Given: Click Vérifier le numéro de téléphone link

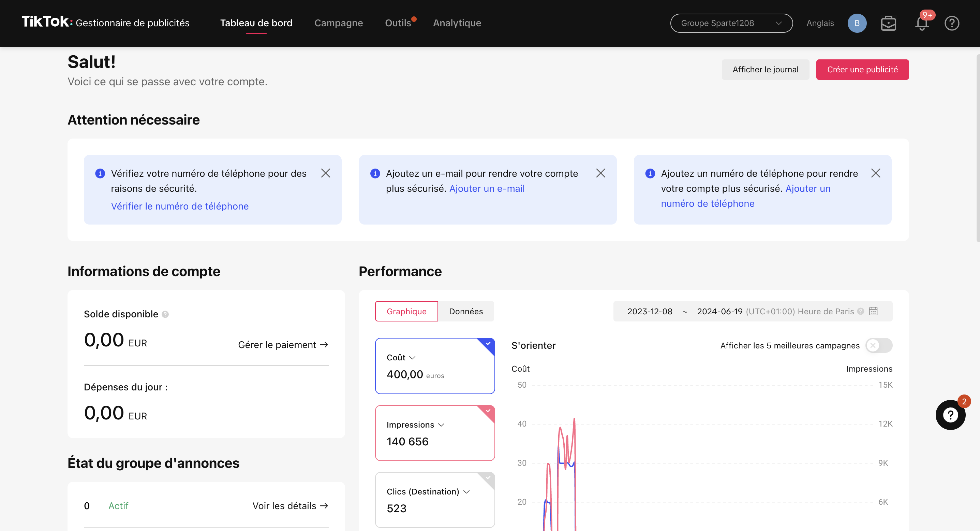Looking at the screenshot, I should coord(180,206).
